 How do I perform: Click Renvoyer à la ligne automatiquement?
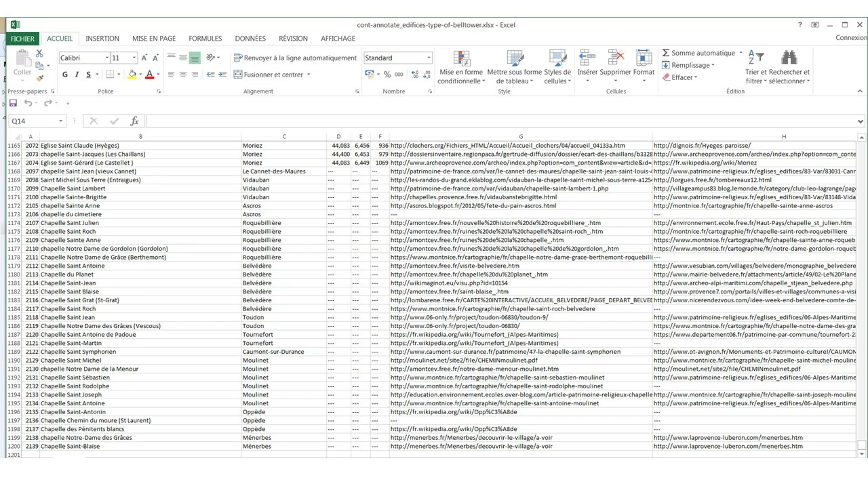point(295,58)
